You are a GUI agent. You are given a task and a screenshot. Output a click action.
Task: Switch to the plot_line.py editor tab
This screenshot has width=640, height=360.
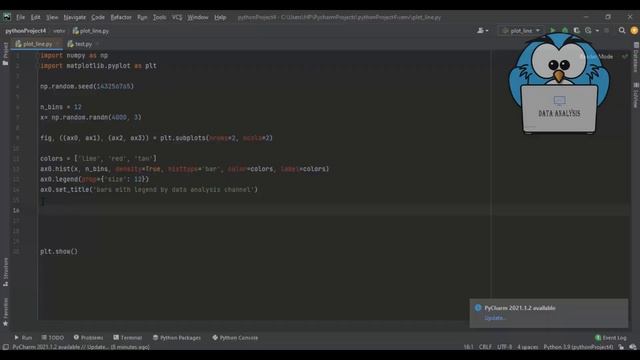(x=37, y=44)
